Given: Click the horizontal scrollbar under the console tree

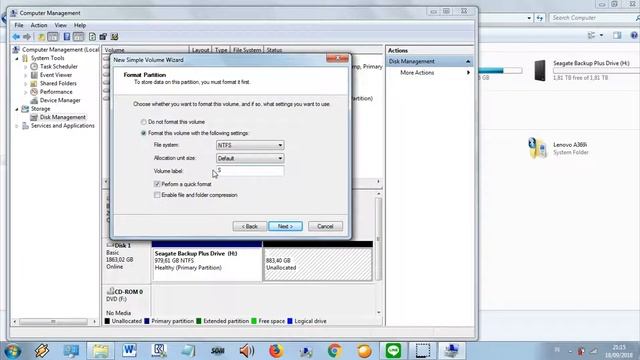Looking at the screenshot, I should click(54, 322).
